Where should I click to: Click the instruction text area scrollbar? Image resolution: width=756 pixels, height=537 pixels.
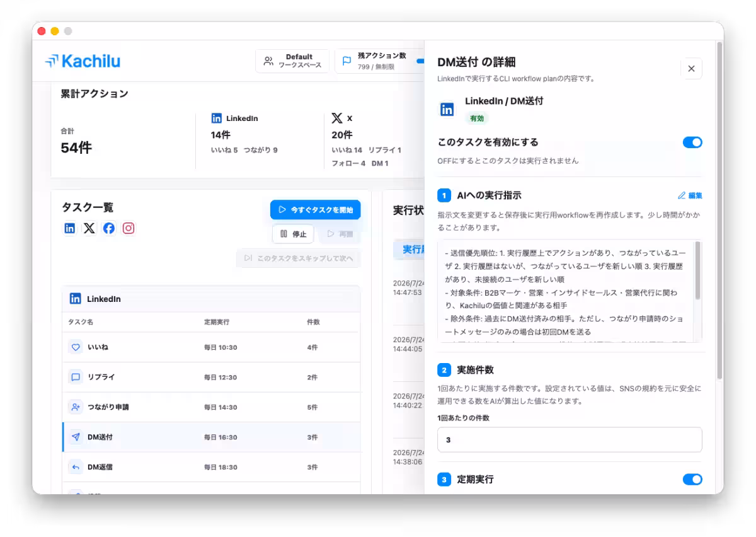(x=697, y=270)
